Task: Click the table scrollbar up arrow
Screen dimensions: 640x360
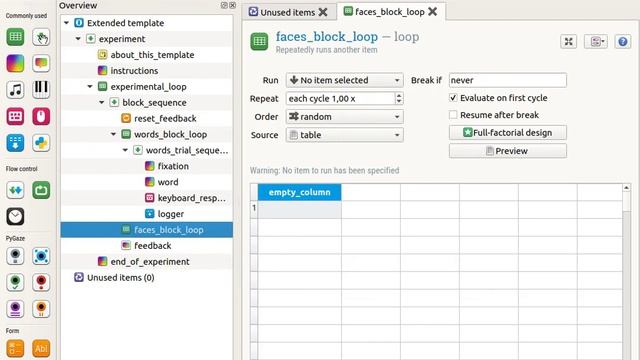Action: 627,188
